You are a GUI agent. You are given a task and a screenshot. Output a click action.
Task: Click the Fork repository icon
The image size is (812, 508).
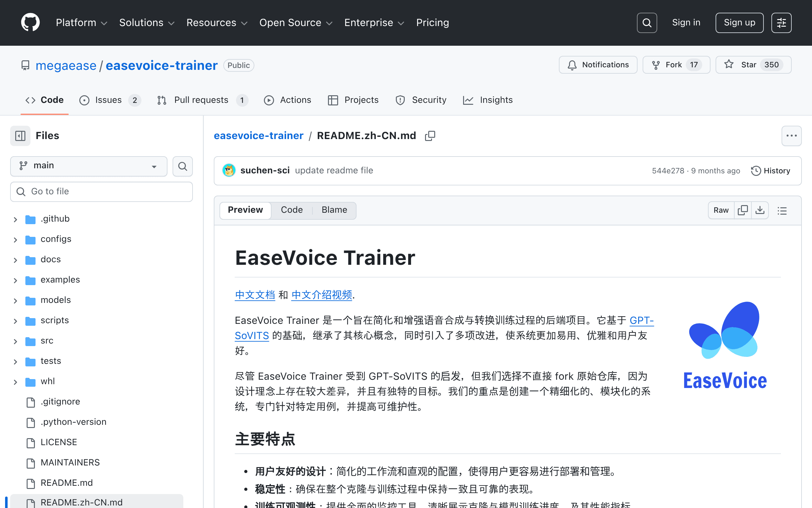click(656, 65)
